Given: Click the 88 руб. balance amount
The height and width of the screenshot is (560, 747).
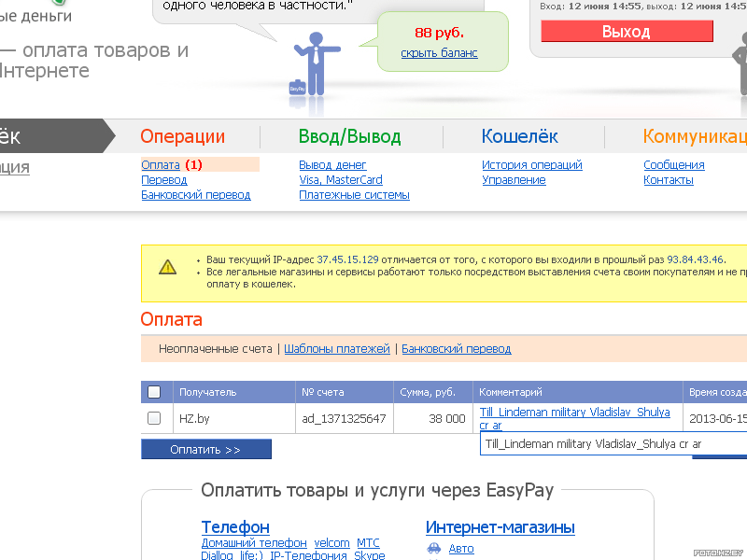Looking at the screenshot, I should [439, 33].
